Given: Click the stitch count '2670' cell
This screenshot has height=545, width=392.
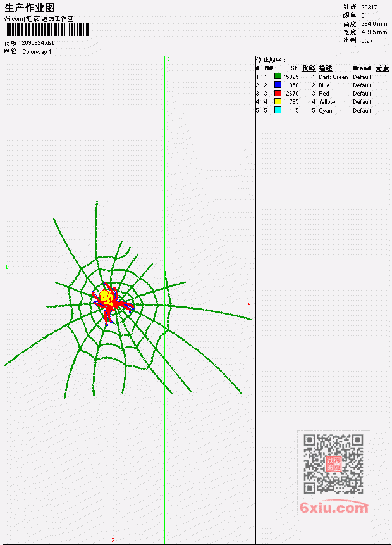Looking at the screenshot, I should (292, 94).
